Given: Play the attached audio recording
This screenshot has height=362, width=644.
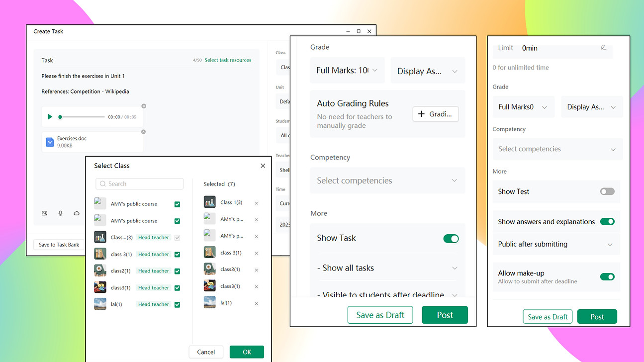Looking at the screenshot, I should [50, 117].
